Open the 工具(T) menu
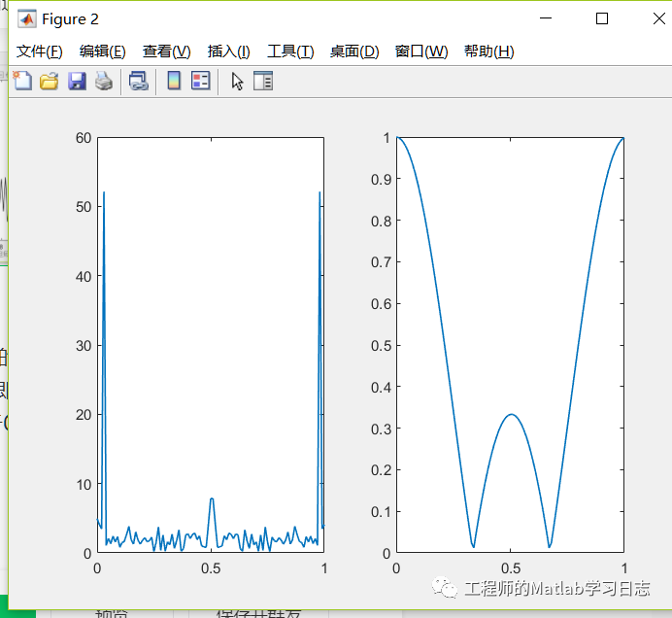The width and height of the screenshot is (672, 618). pos(290,51)
